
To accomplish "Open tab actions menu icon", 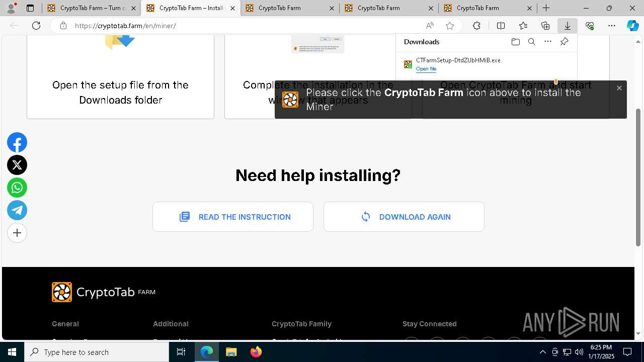I will (x=30, y=8).
